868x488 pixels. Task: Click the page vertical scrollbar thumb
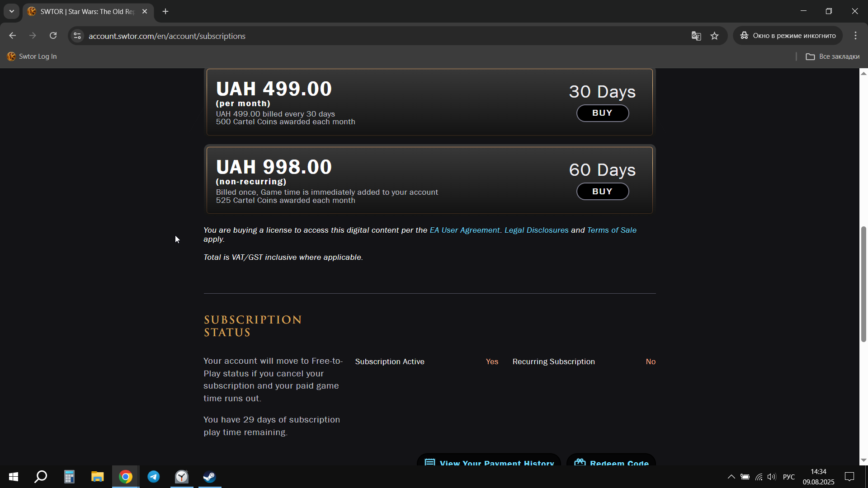pyautogui.click(x=863, y=284)
